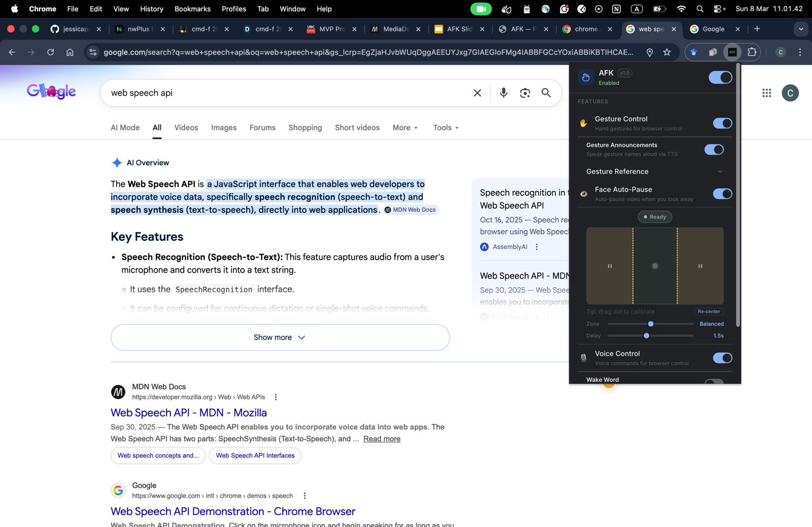The image size is (812, 527).
Task: Open the Short videos tab
Action: click(357, 128)
